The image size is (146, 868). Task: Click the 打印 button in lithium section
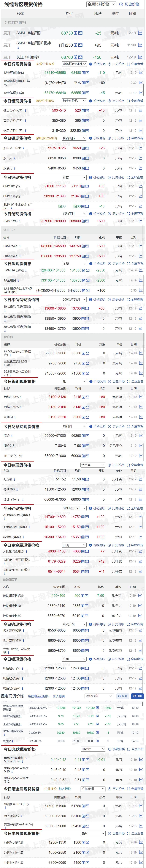137,696
